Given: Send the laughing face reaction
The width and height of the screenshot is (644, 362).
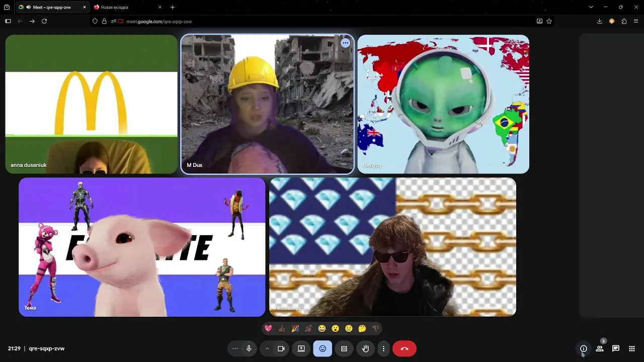Looking at the screenshot, I should click(322, 328).
